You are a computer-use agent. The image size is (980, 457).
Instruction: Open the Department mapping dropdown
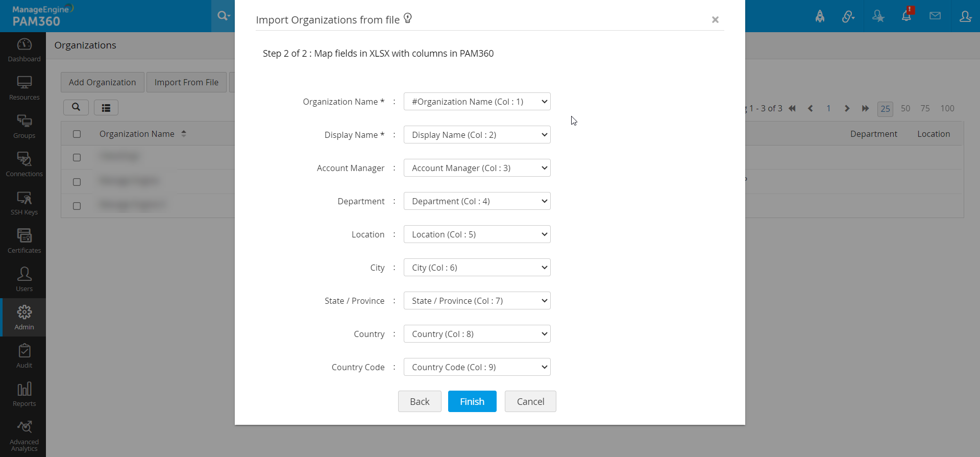pyautogui.click(x=477, y=201)
